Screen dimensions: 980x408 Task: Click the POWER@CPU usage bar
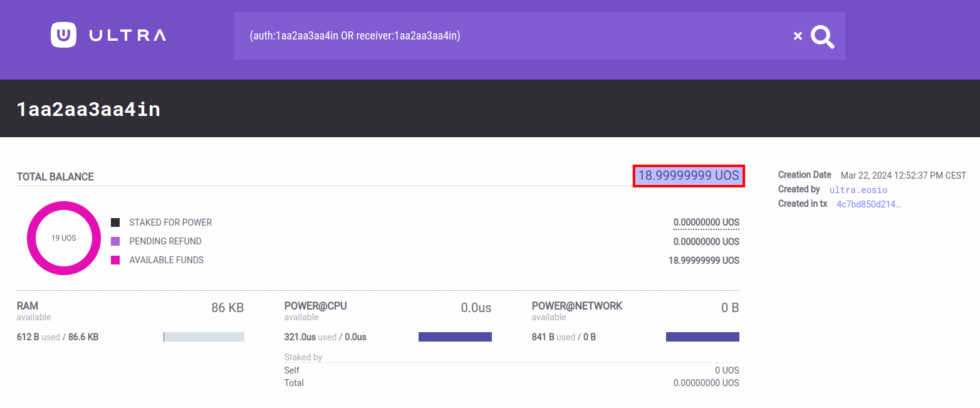pyautogui.click(x=455, y=337)
